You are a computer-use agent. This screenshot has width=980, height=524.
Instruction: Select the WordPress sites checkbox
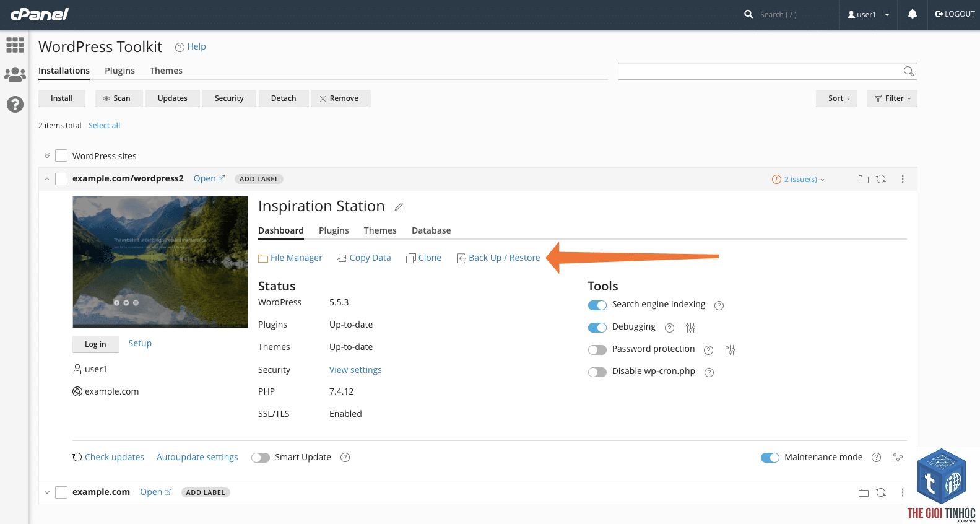[x=61, y=155]
